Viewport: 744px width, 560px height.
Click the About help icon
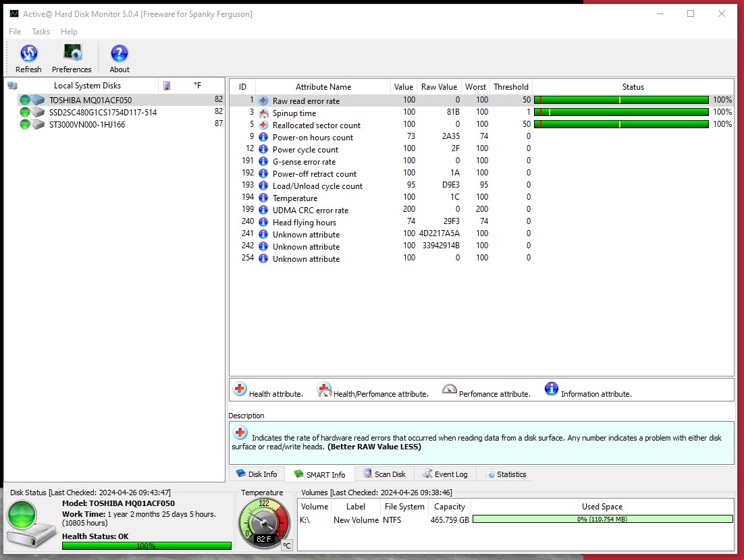pos(119,54)
